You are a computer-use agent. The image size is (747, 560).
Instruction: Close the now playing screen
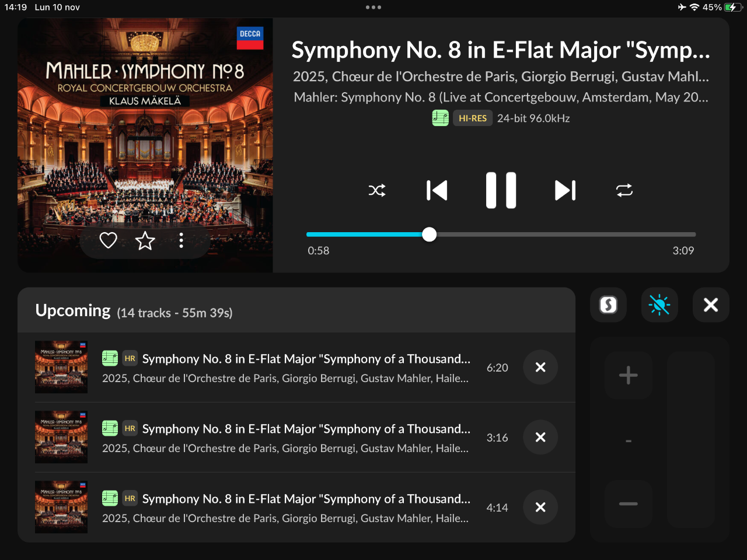pos(711,304)
